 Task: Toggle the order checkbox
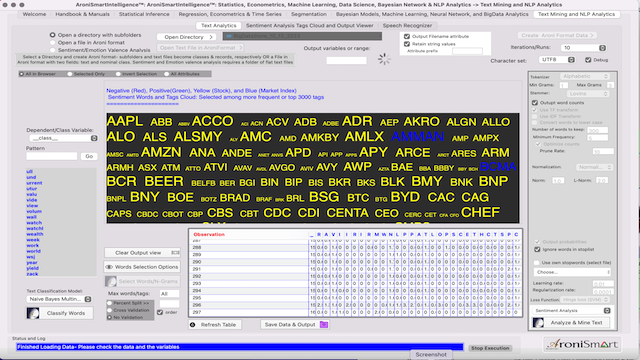tap(160, 312)
